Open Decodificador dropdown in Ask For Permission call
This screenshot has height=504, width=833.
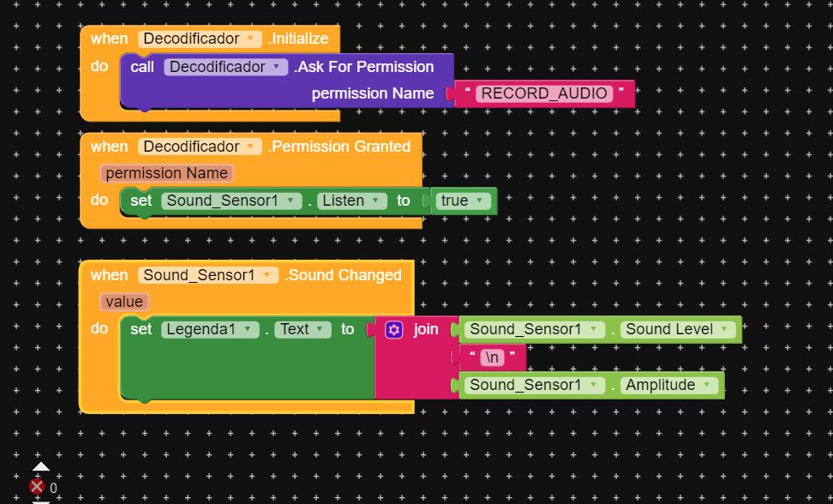[225, 67]
